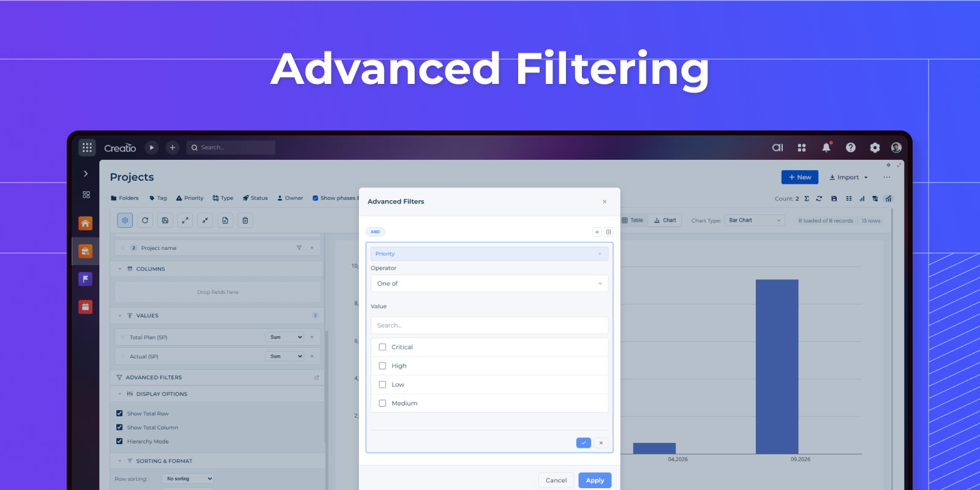The width and height of the screenshot is (980, 490).
Task: Click the trash delete icon in toolbar
Action: pos(245,221)
